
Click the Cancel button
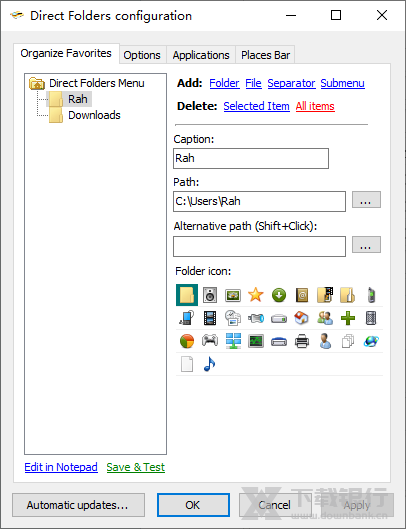click(274, 505)
